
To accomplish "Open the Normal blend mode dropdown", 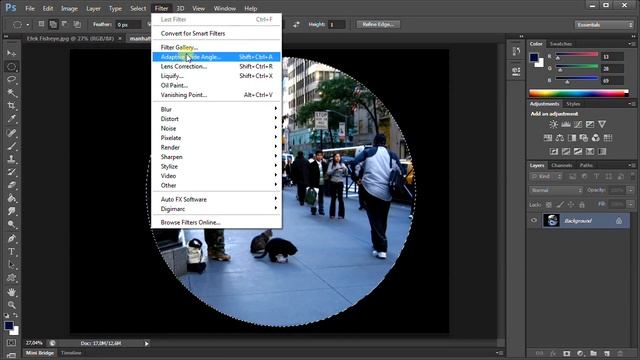I will click(x=556, y=190).
